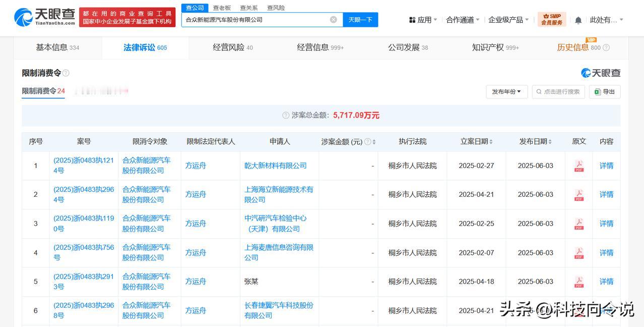
Task: Click the 天眼一下 search button
Action: (x=360, y=20)
